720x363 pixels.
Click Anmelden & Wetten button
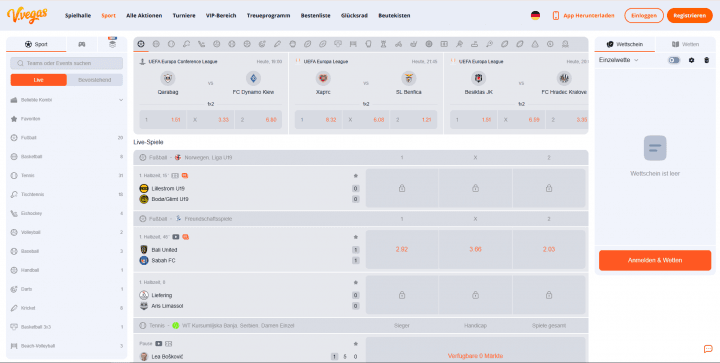(655, 260)
